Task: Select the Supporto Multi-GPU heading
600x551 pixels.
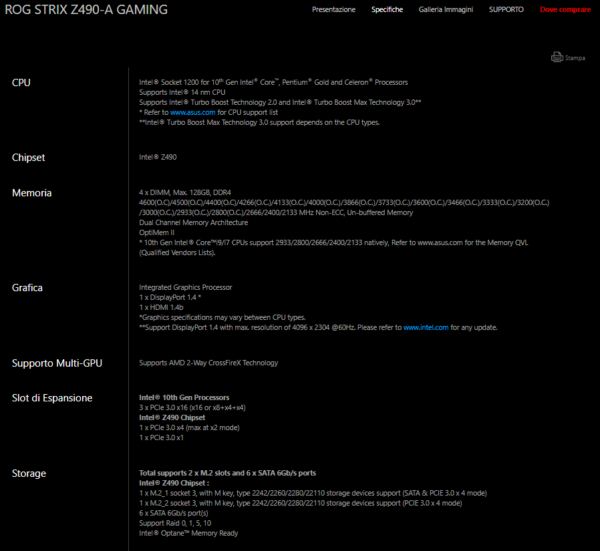Action: tap(57, 363)
